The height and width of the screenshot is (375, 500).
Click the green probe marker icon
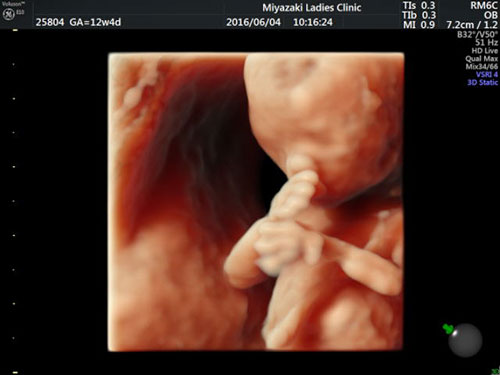[x=448, y=329]
